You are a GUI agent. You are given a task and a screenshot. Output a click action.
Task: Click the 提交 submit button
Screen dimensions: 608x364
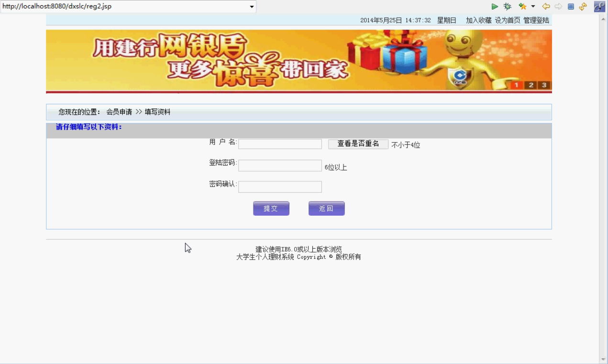(x=271, y=209)
